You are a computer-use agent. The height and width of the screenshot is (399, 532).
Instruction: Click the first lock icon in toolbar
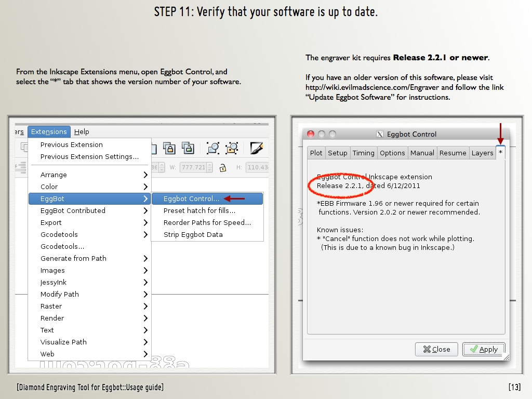pos(169,149)
